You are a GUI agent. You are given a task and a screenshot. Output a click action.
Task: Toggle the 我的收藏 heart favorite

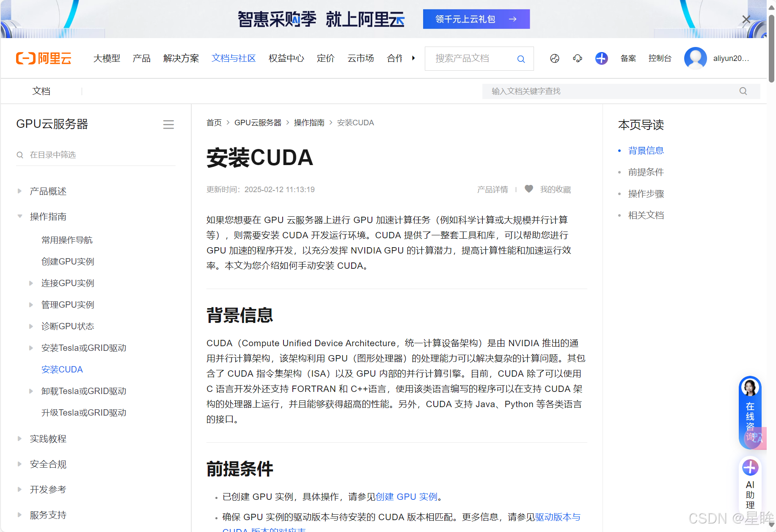[x=529, y=189]
